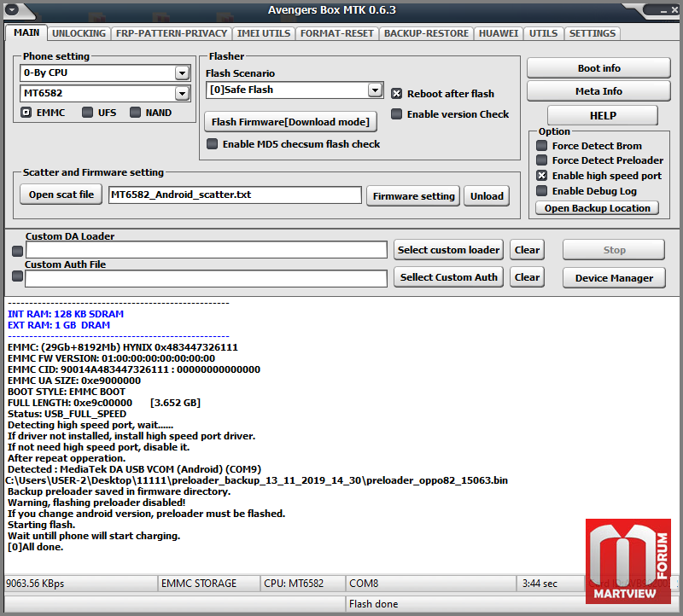Click the BOOT STYLE: EMMC BOOT log line

67,392
